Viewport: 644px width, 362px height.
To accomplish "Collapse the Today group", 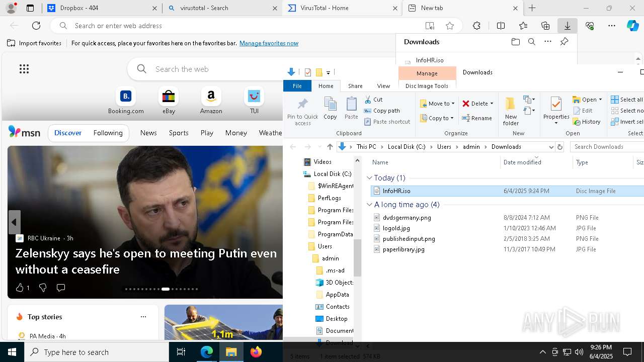I will (x=369, y=177).
